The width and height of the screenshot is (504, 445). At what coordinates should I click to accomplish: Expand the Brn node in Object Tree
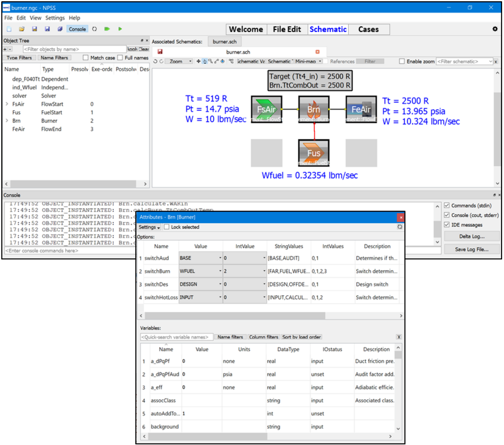pos(7,120)
